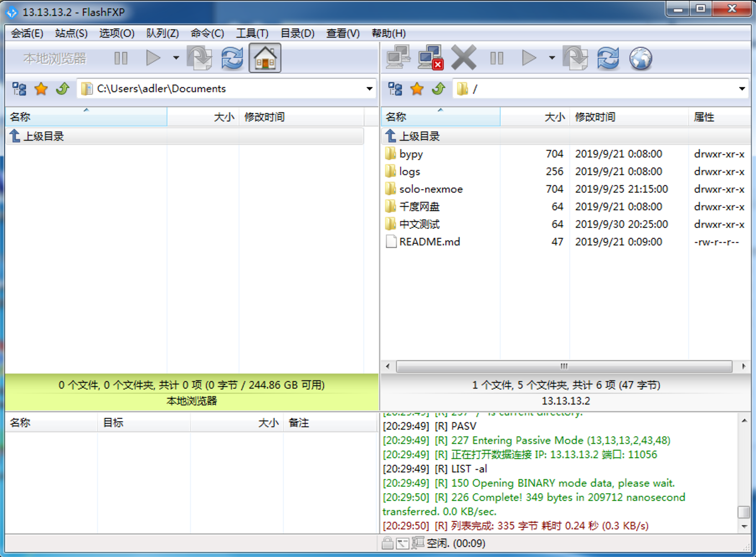Open the 会话(E) menu
The height and width of the screenshot is (557, 756).
click(x=27, y=33)
